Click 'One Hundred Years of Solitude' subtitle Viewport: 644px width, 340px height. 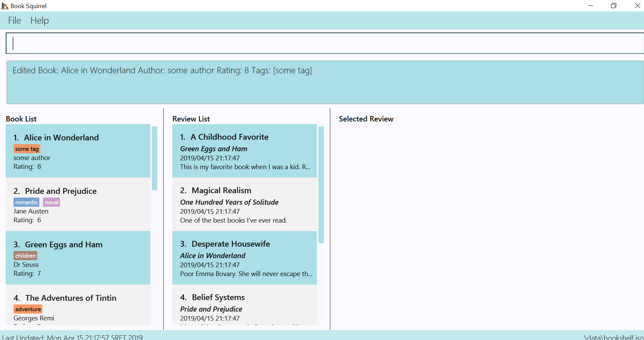[229, 202]
